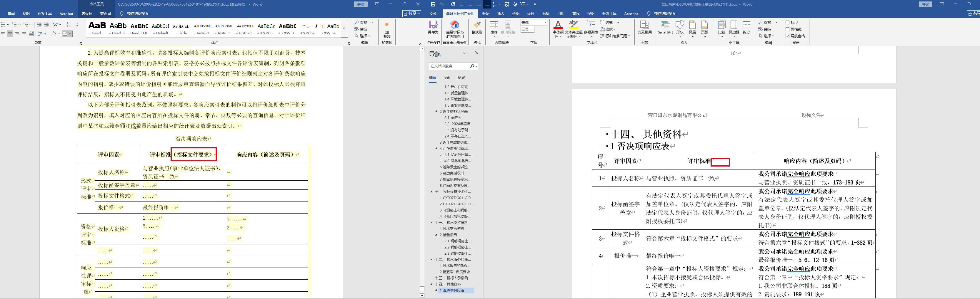Expand styles gallery More arrow in left Word
Screen dimensions: 980x299
click(344, 28)
